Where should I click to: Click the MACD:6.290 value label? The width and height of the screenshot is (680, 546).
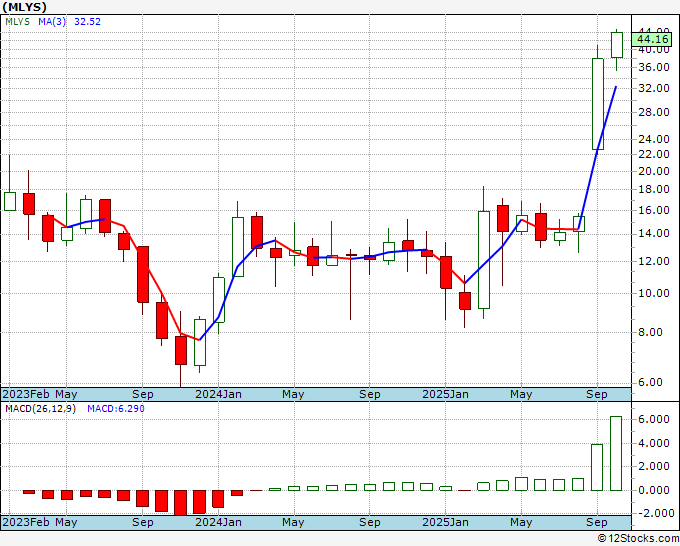pos(116,409)
